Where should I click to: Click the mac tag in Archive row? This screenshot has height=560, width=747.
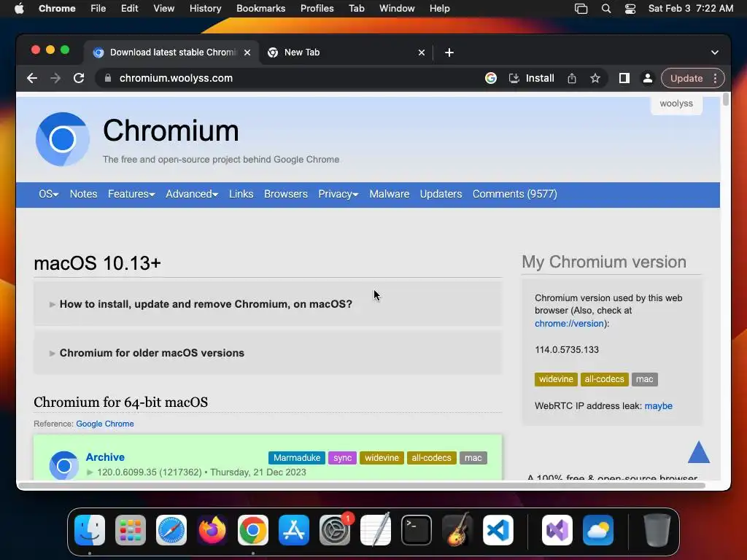pyautogui.click(x=473, y=458)
